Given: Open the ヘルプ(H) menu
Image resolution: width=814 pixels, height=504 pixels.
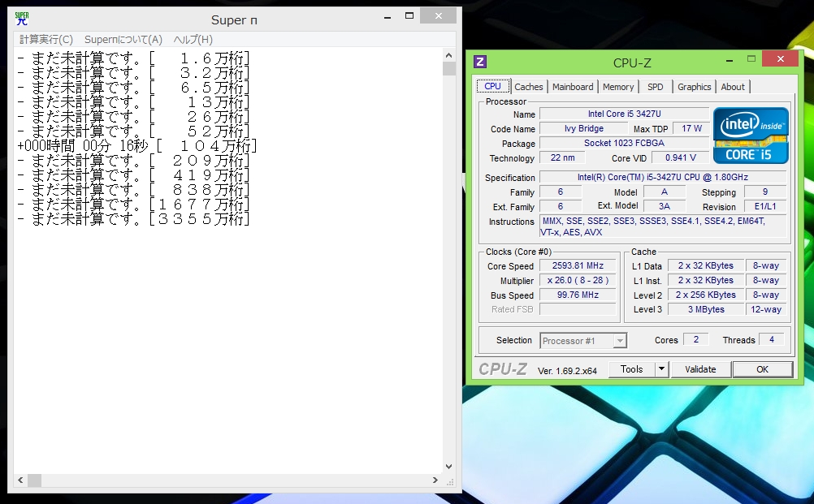Looking at the screenshot, I should point(193,40).
